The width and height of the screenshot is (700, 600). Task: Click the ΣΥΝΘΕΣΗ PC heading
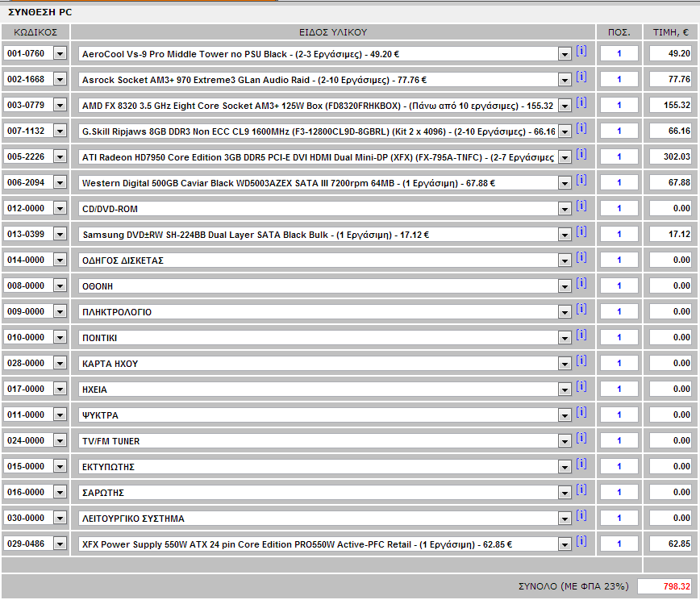click(40, 12)
